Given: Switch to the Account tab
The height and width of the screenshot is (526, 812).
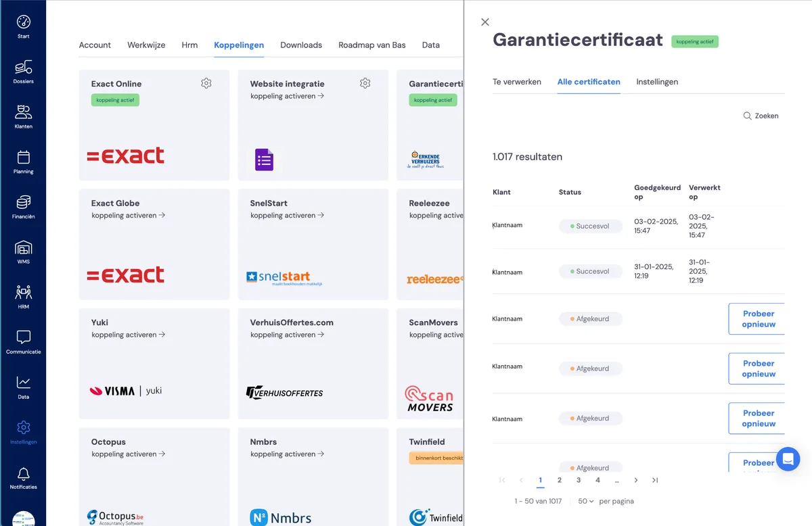Looking at the screenshot, I should (95, 45).
